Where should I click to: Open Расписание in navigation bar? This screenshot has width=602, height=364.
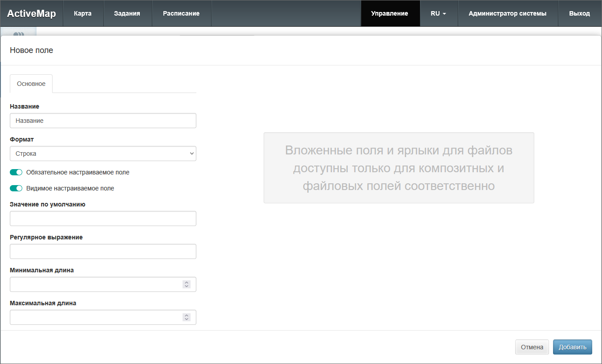181,13
